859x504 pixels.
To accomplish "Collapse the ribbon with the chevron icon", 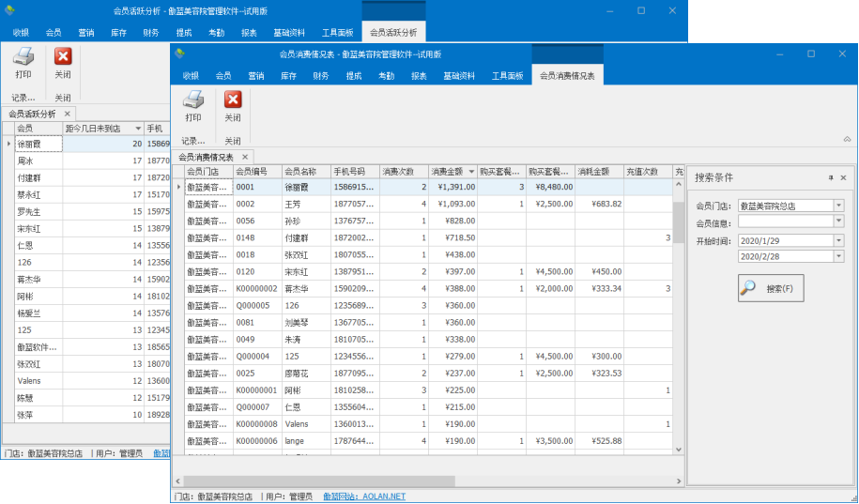I will tap(847, 140).
